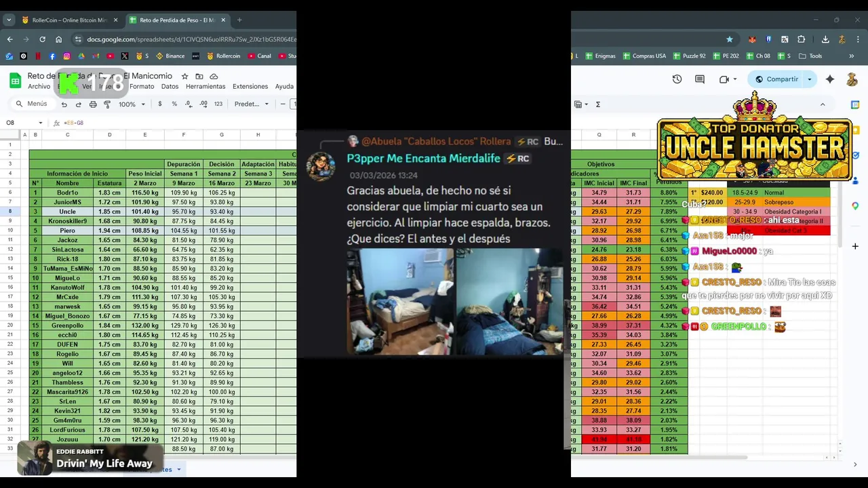Open Google Calendar side panel icon

click(x=855, y=105)
